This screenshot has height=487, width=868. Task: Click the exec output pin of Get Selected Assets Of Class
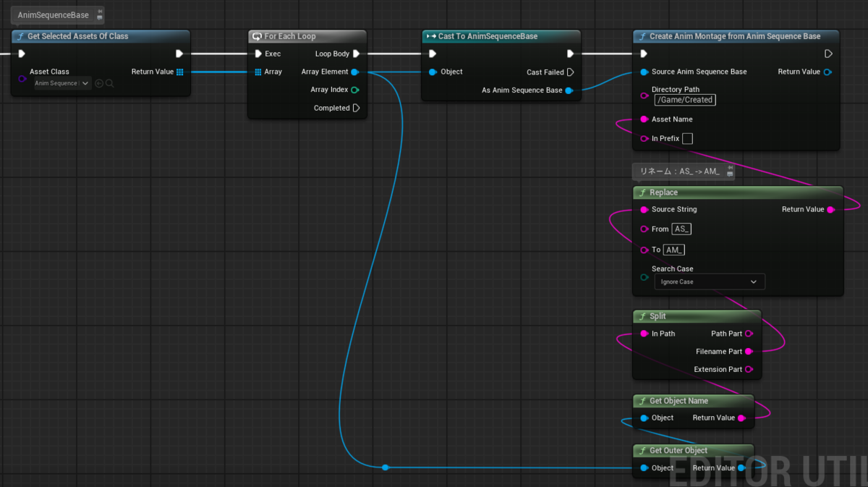[x=179, y=54]
